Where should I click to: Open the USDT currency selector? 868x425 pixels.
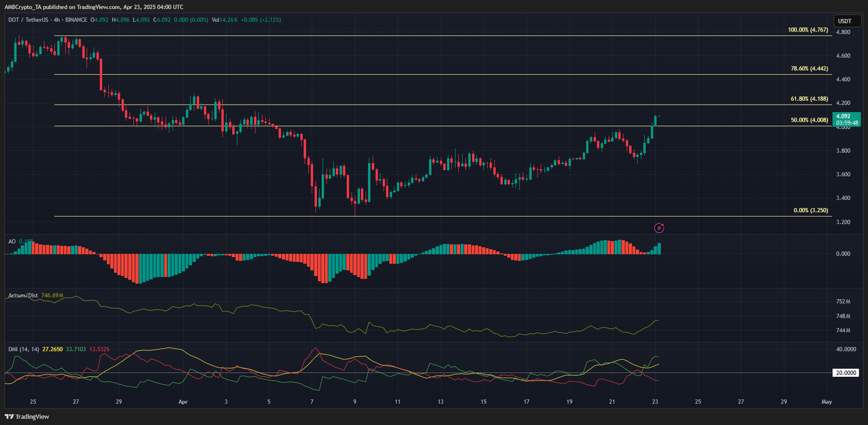pyautogui.click(x=845, y=21)
